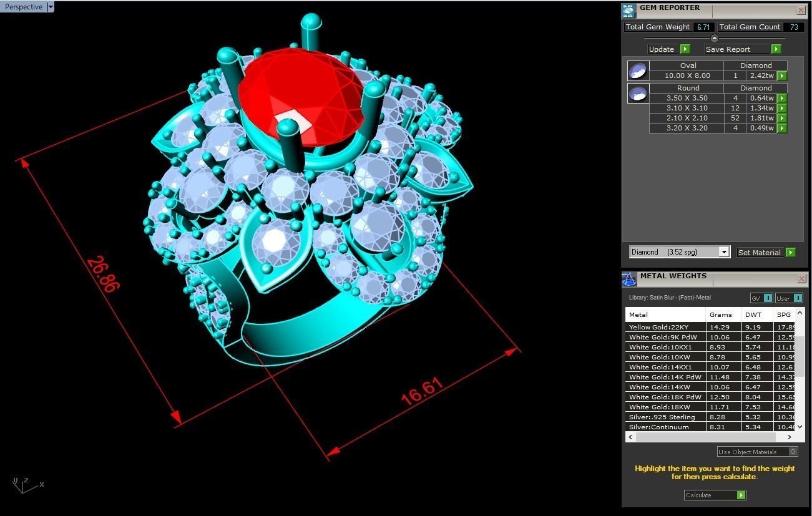Click the Save Report button

click(x=743, y=49)
